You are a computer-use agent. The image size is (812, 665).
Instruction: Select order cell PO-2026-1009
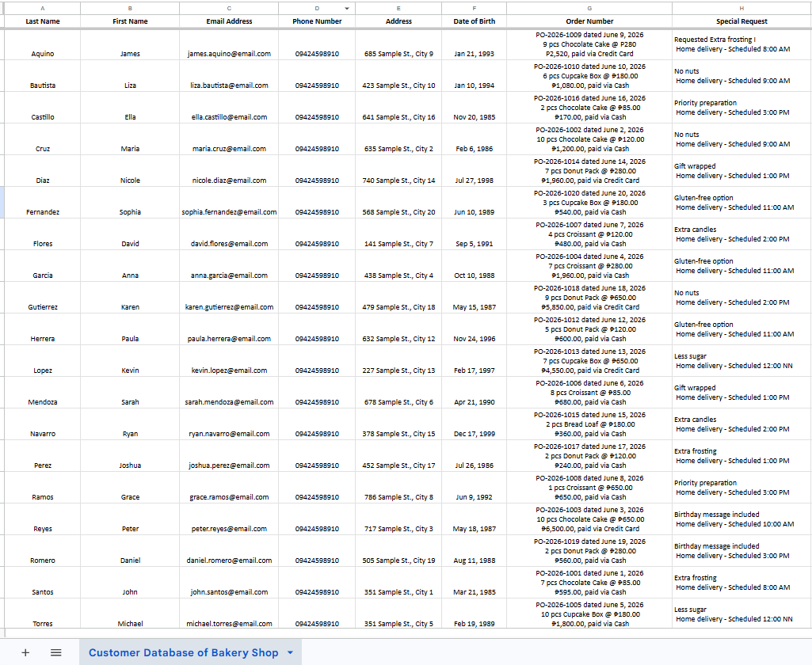(x=589, y=44)
